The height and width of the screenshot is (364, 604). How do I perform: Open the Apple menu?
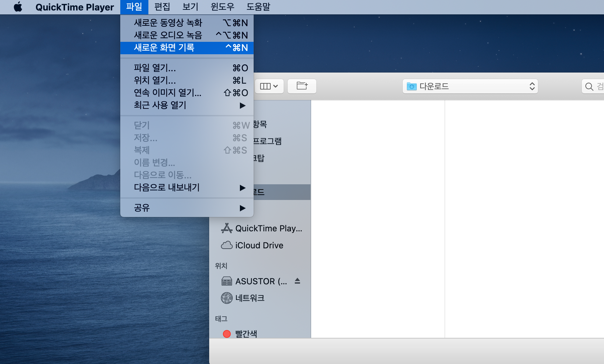click(x=18, y=7)
